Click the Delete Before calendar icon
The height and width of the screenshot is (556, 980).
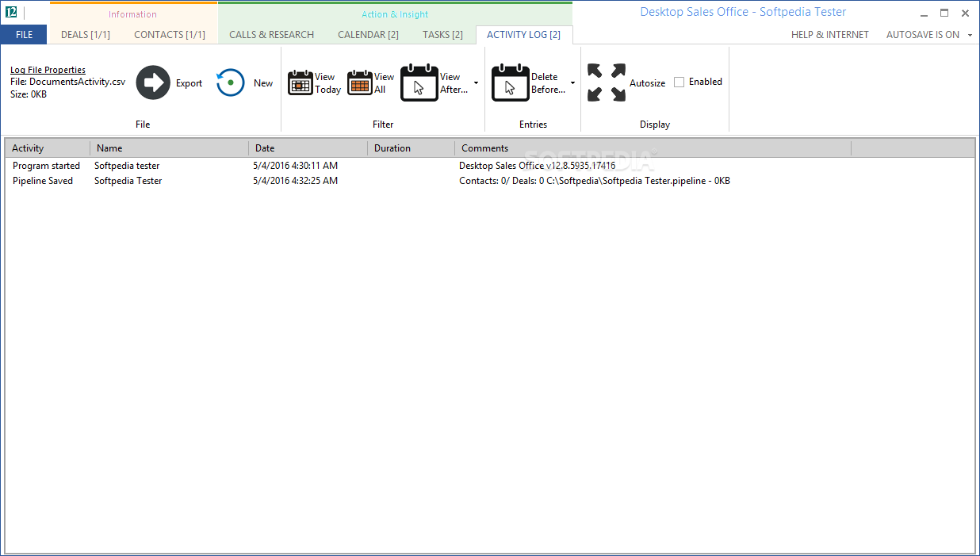pos(511,83)
